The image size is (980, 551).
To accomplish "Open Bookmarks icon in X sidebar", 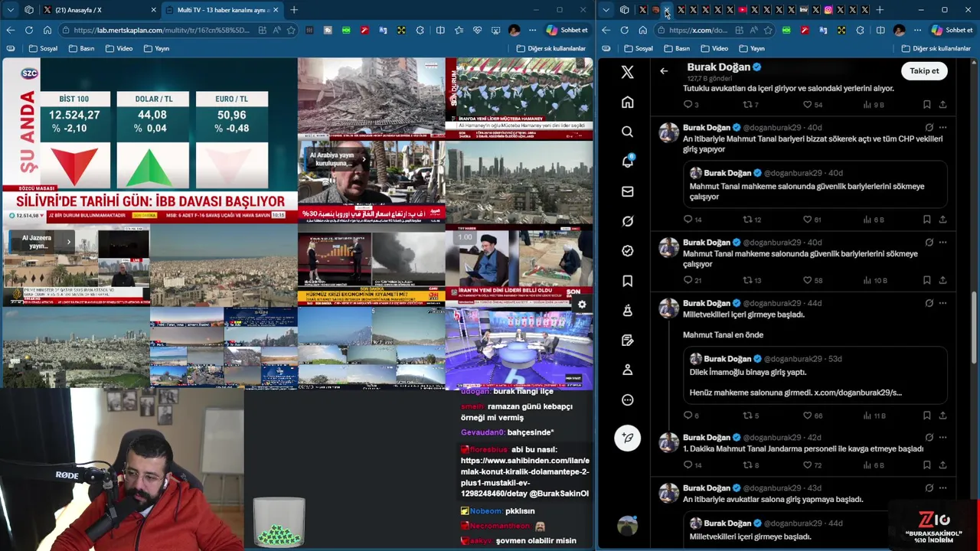I will coord(627,281).
